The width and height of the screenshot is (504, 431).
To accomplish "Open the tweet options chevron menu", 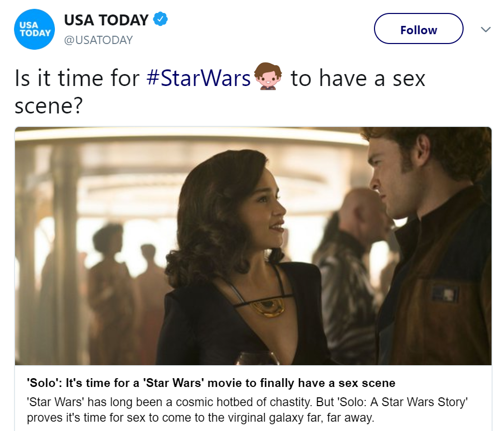I will coord(485,30).
